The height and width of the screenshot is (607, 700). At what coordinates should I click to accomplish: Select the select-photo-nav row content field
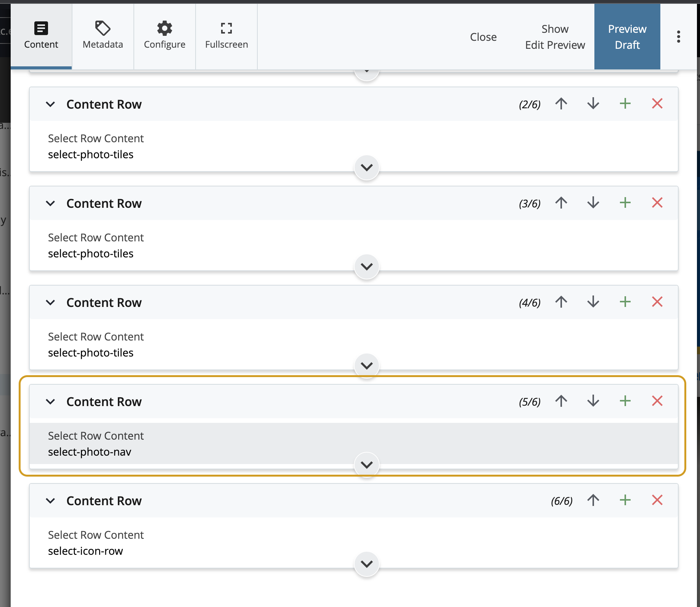pos(354,443)
